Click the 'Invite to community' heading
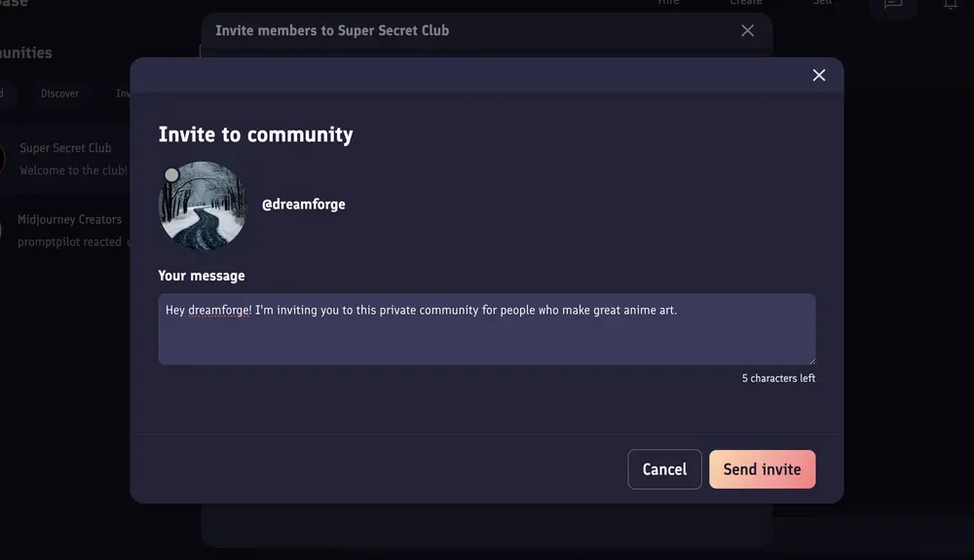Screen dimensions: 974x560 point(255,134)
